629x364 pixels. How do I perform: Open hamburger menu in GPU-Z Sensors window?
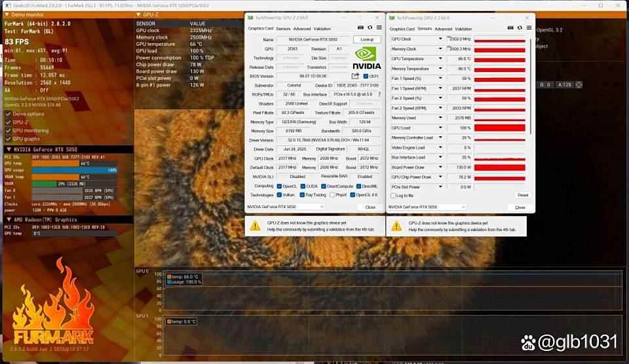529,28
